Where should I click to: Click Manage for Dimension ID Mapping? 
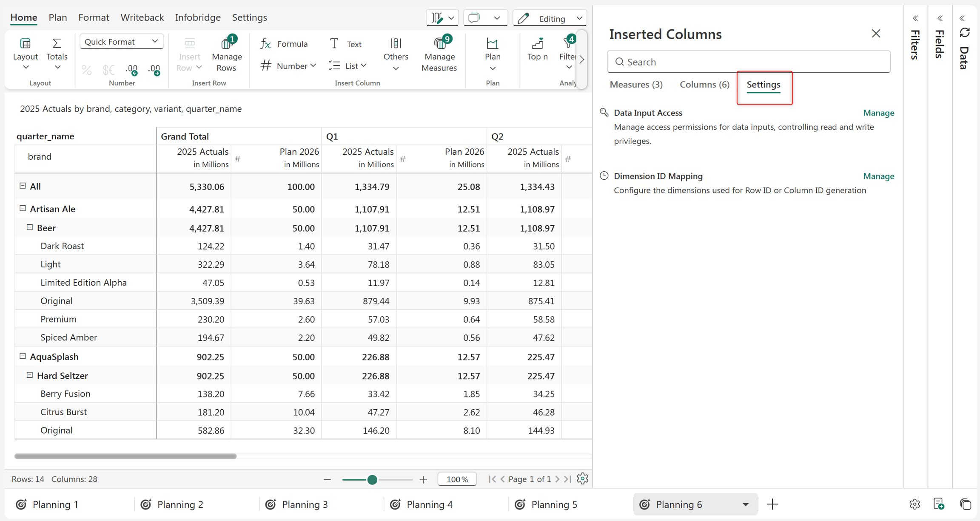[x=878, y=176]
